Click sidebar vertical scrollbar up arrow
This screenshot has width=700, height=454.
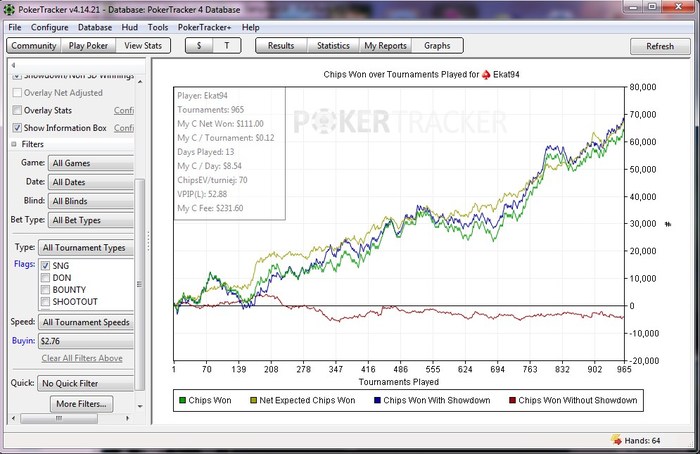click(x=140, y=82)
